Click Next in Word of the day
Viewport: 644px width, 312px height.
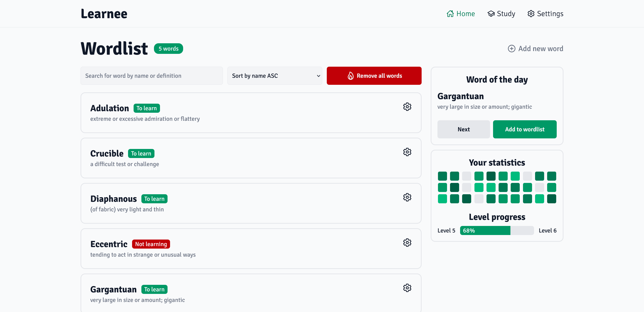click(464, 129)
